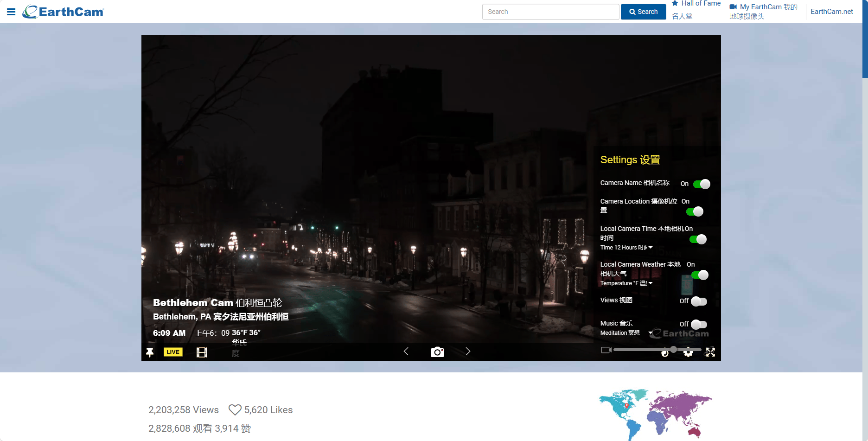Take a snapshot with the camera icon

coord(437,352)
